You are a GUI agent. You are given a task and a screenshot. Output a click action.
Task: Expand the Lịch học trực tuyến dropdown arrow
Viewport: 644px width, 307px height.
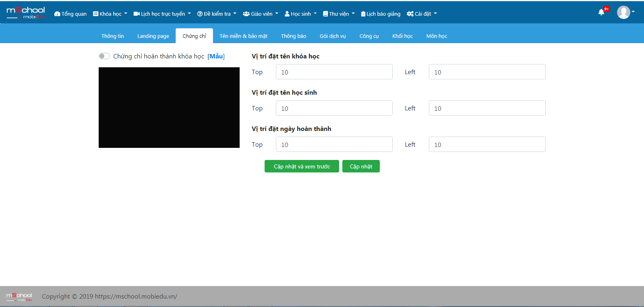[x=189, y=13]
